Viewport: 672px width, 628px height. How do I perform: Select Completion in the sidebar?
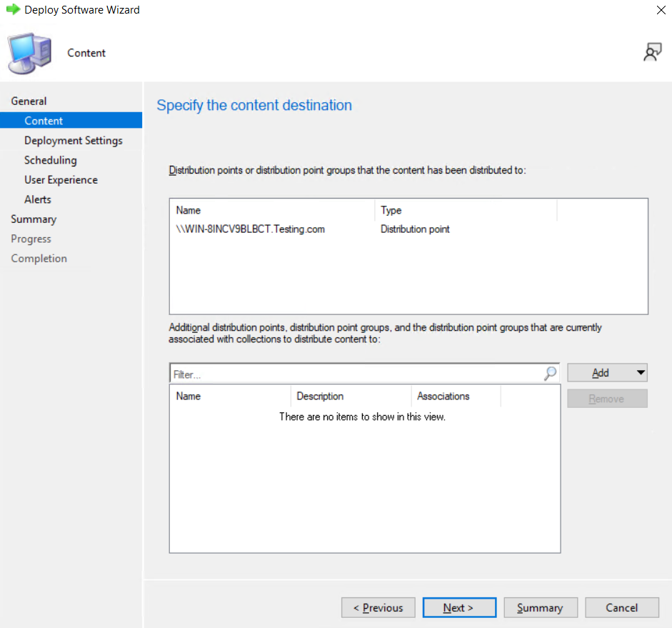pyautogui.click(x=39, y=259)
